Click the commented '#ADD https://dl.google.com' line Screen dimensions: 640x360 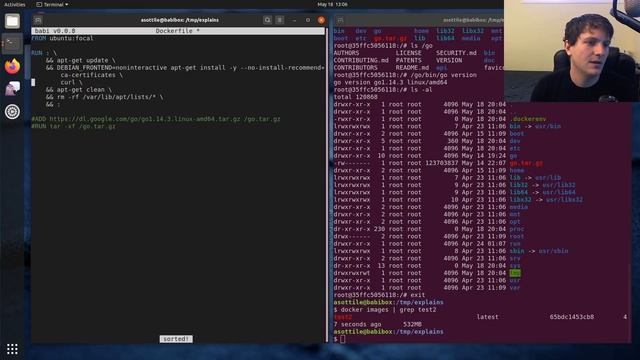tap(156, 119)
